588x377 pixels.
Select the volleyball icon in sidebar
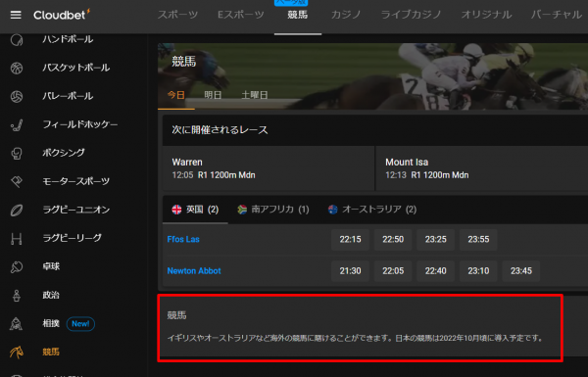[x=17, y=96]
